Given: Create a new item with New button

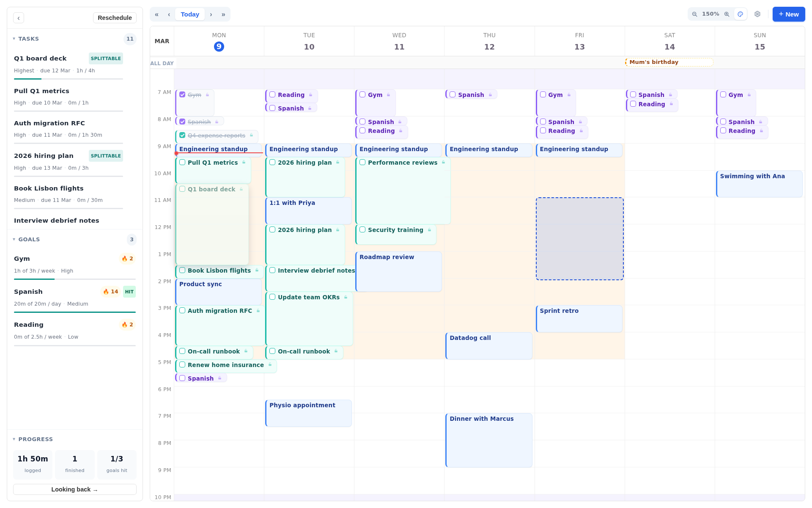Looking at the screenshot, I should coord(789,14).
